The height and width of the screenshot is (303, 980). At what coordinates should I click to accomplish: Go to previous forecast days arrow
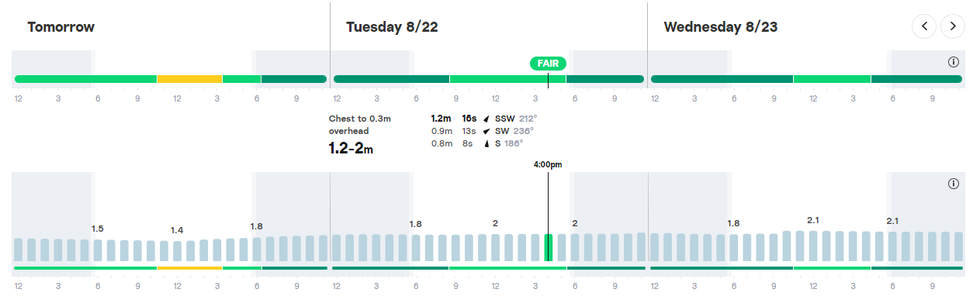pyautogui.click(x=923, y=26)
